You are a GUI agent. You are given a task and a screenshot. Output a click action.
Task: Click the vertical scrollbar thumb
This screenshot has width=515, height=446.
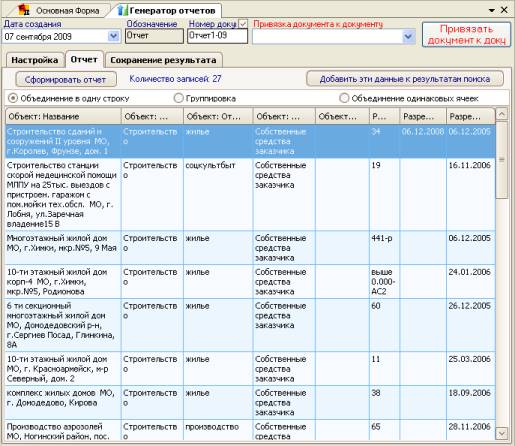point(502,160)
